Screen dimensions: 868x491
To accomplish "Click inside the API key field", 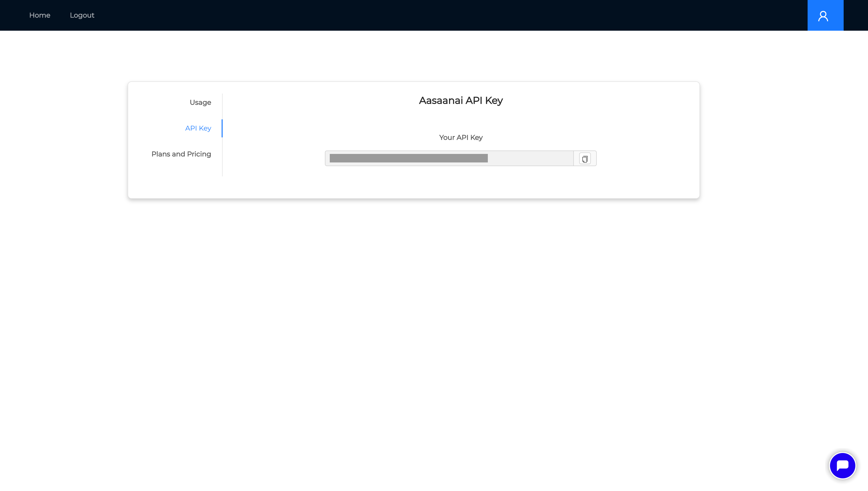I will (449, 159).
